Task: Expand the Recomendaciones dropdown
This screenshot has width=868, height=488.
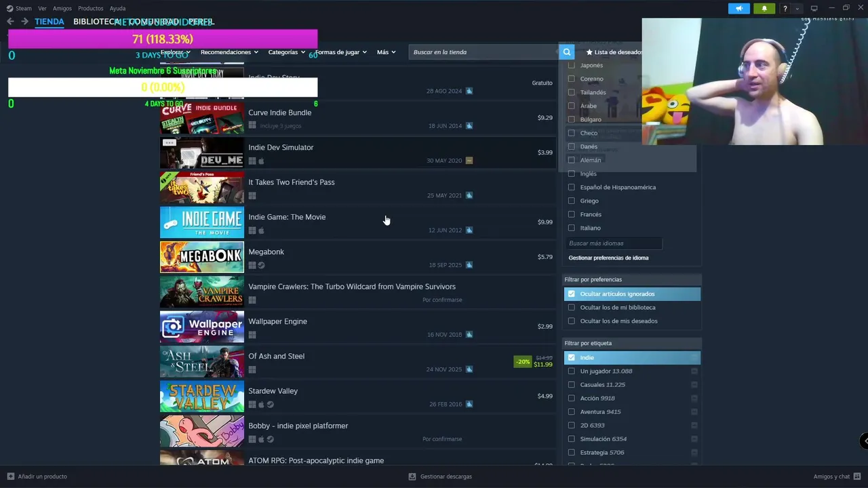Action: click(229, 52)
